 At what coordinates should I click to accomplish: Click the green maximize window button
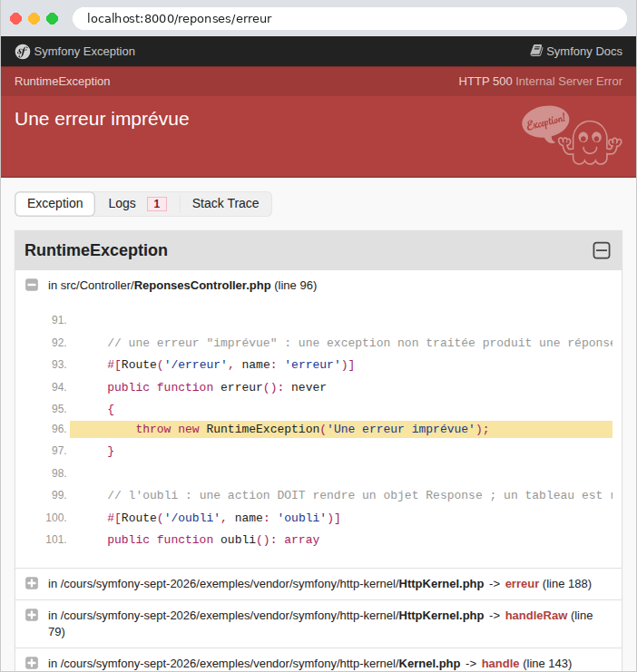click(53, 19)
